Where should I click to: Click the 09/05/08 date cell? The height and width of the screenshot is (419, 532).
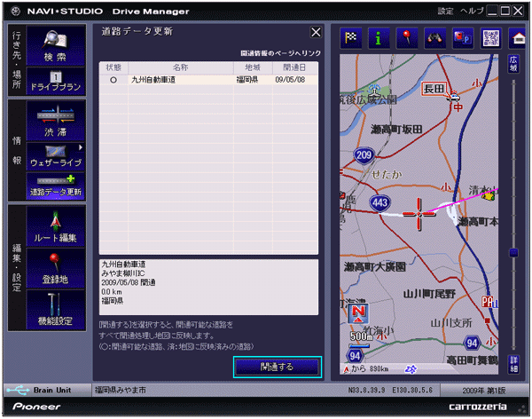(290, 80)
